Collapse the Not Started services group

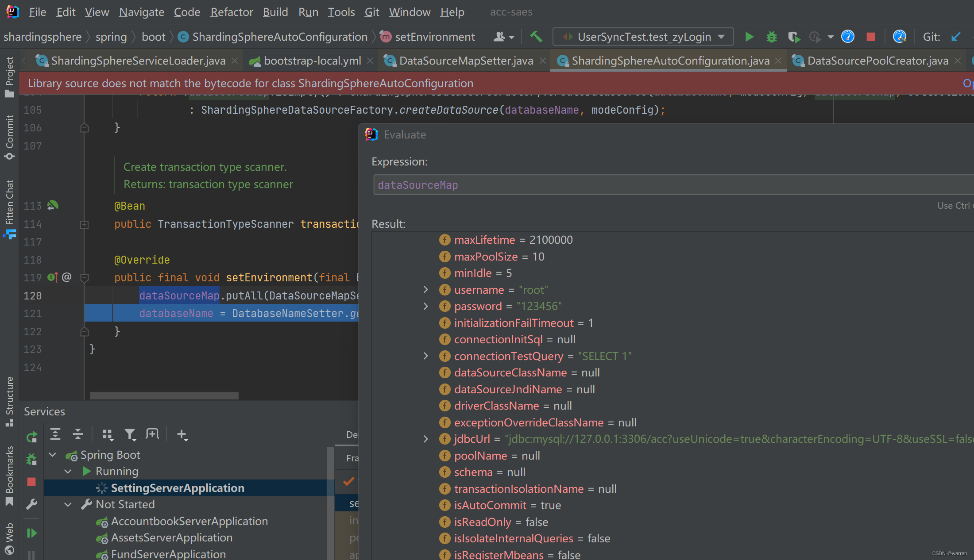click(68, 504)
